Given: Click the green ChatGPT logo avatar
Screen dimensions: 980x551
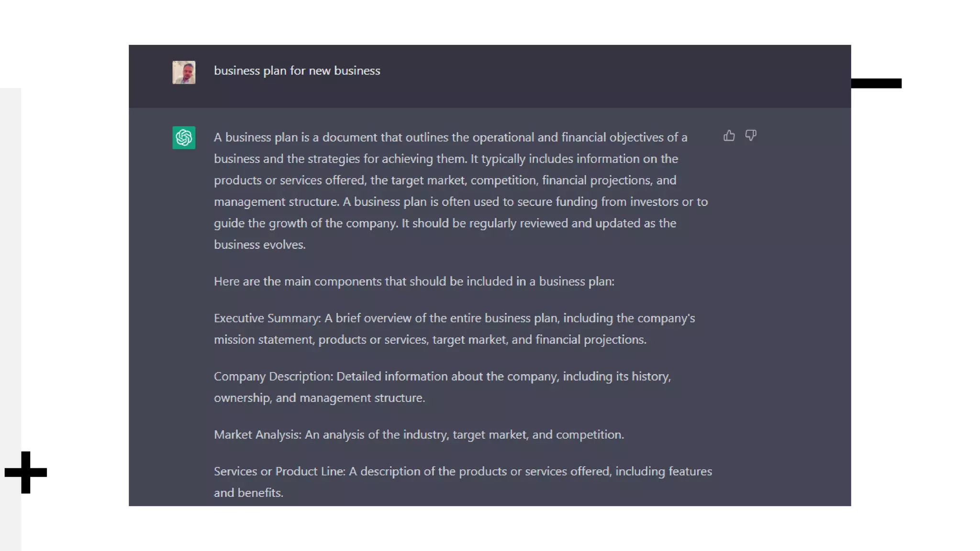Looking at the screenshot, I should 184,138.
